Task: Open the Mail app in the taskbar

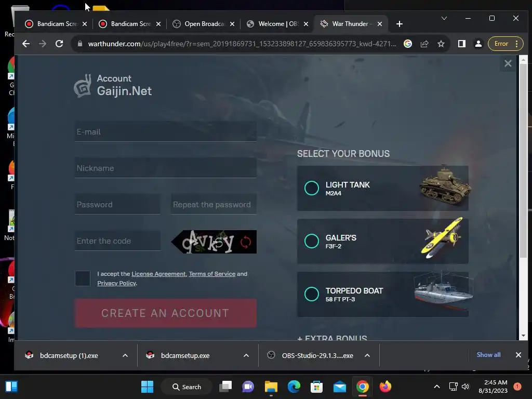Action: point(339,387)
